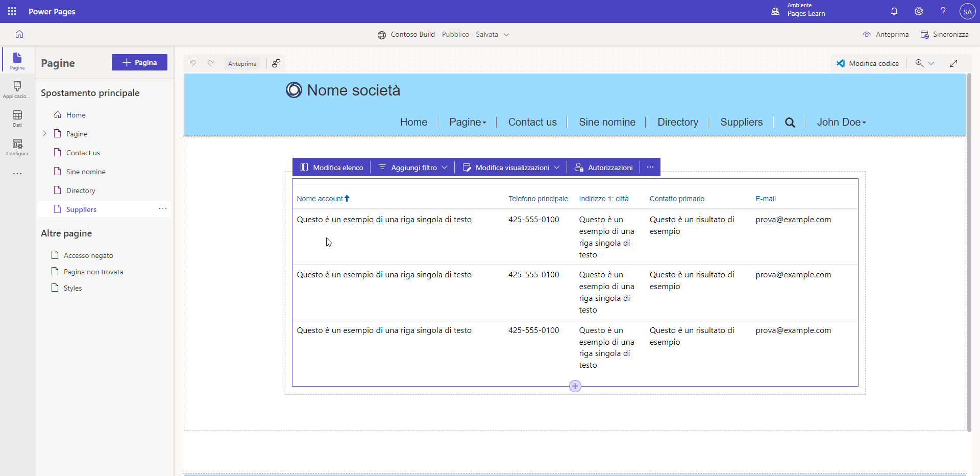
Task: Click the copy link icon beside Anteprima
Action: (x=276, y=63)
